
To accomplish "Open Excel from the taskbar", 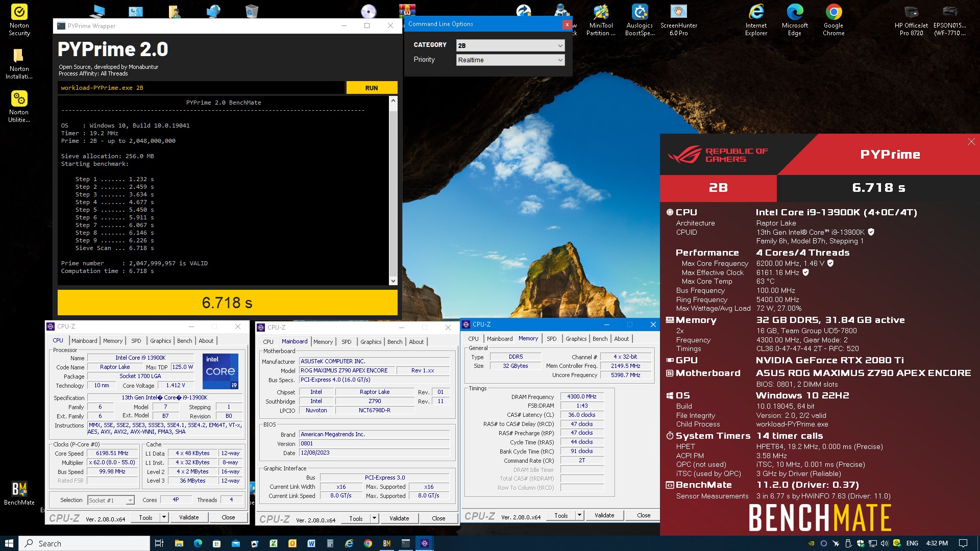I will (x=273, y=543).
